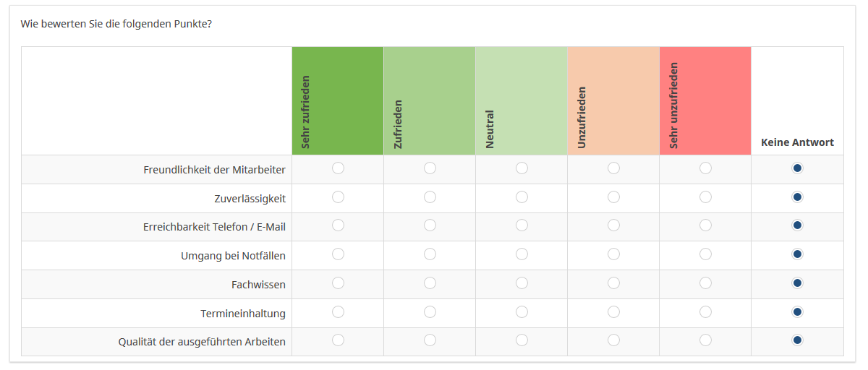Click Keine Antwort for Freundlichkeit der Mitarbeiter
Viewport: 868px width, 370px height.
pyautogui.click(x=797, y=168)
